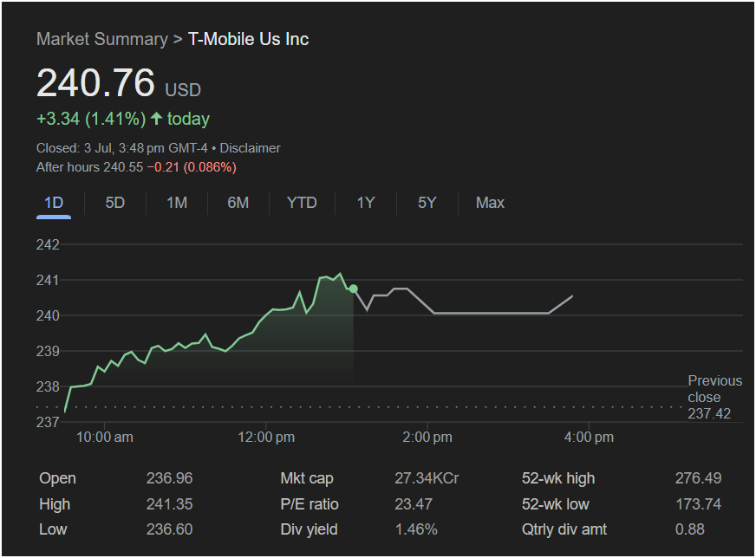Click the 238 price axis label

48,386
